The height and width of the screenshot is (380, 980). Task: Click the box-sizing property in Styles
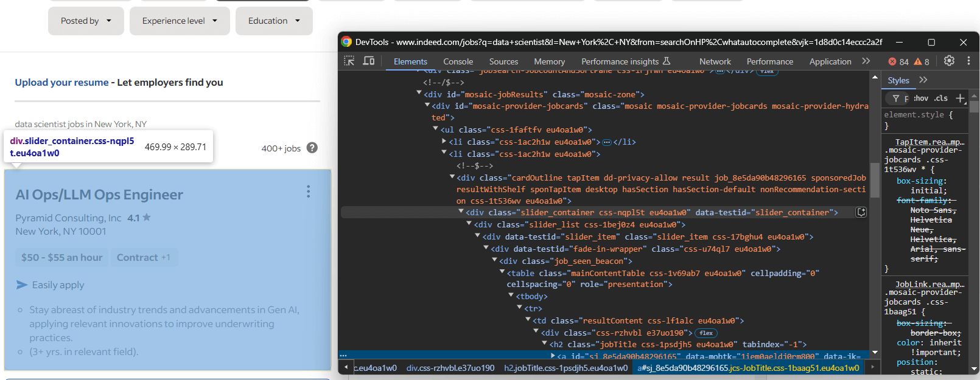(x=921, y=181)
